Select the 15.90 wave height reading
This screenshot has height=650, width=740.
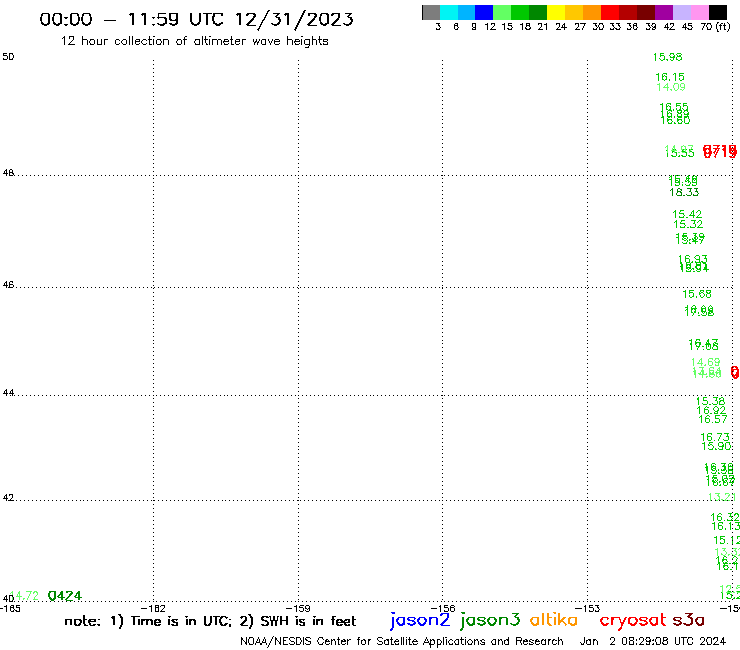click(716, 446)
